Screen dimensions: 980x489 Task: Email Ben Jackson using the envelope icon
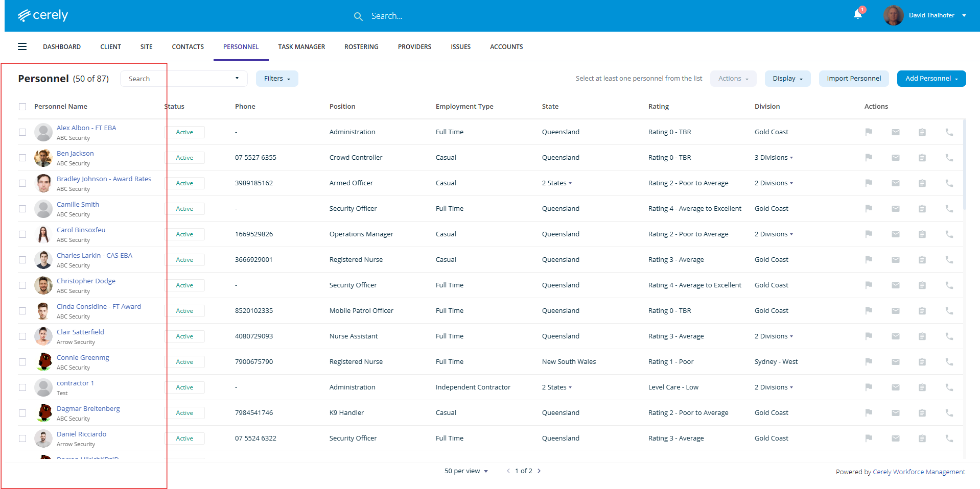pyautogui.click(x=896, y=158)
